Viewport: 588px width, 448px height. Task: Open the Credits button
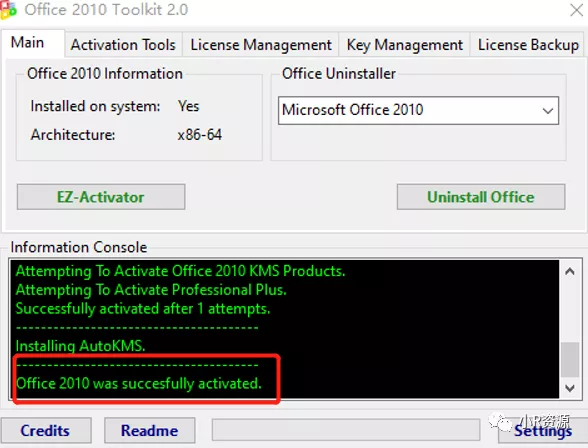(46, 430)
